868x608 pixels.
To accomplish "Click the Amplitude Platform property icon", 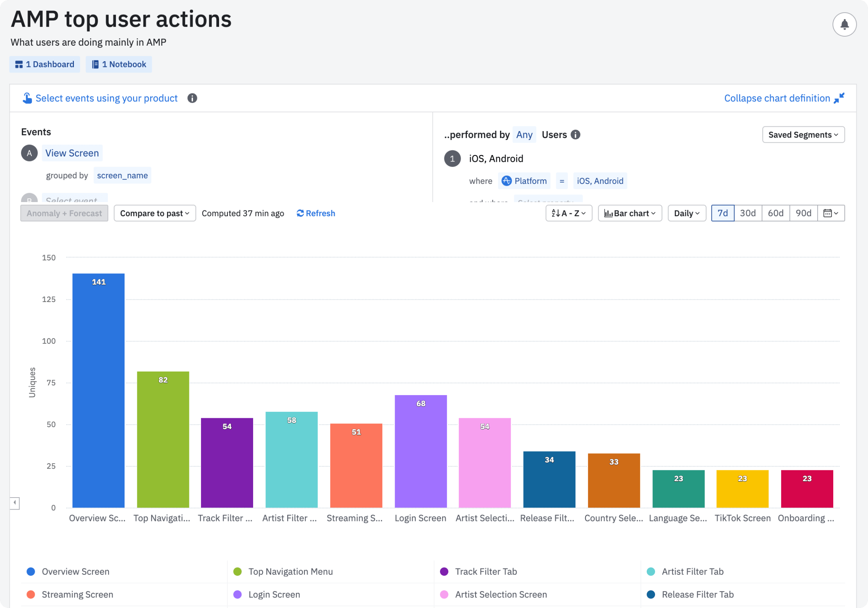I will point(506,181).
